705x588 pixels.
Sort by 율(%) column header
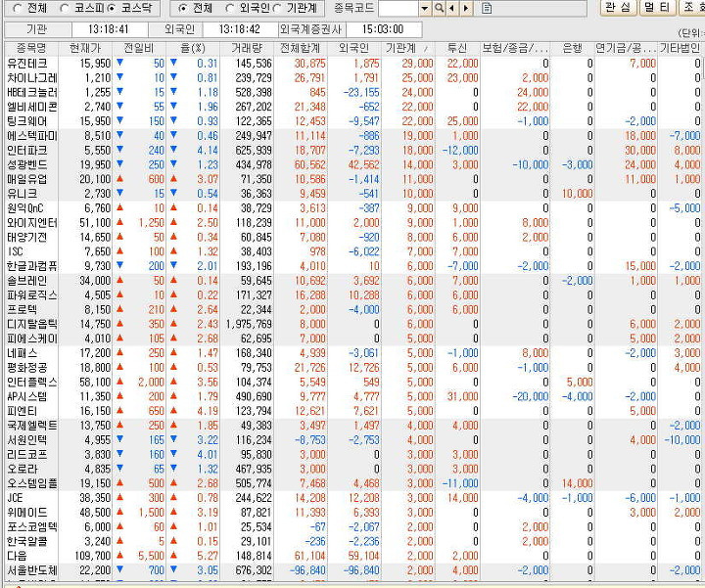click(193, 48)
